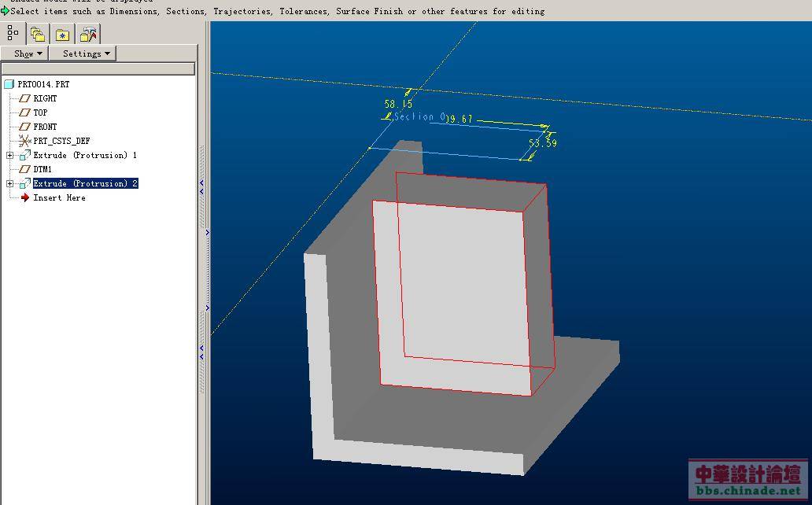812x505 pixels.
Task: Select the 58.15 dimension value
Action: pos(398,104)
